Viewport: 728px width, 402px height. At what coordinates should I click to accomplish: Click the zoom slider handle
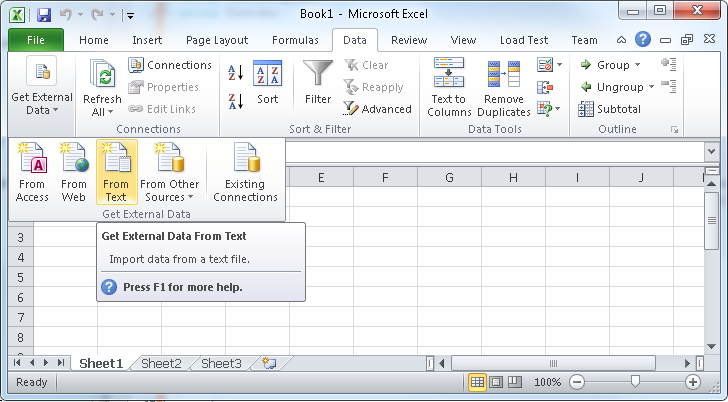click(x=634, y=382)
